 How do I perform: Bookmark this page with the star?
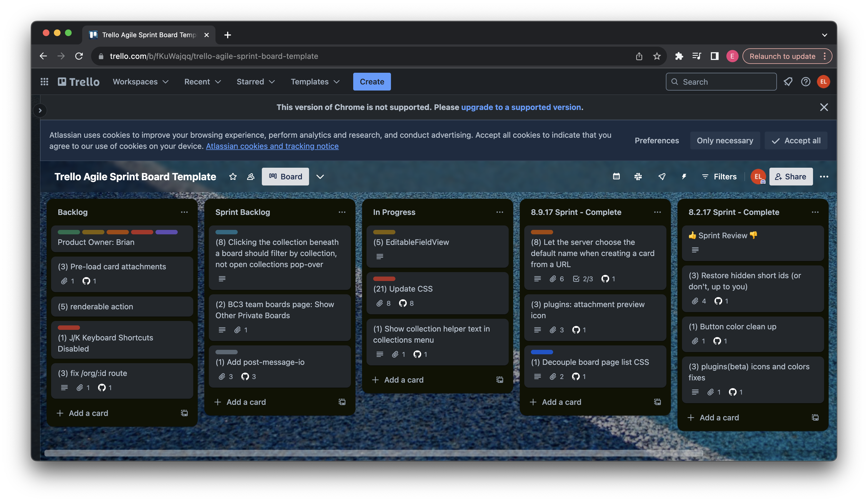click(656, 56)
